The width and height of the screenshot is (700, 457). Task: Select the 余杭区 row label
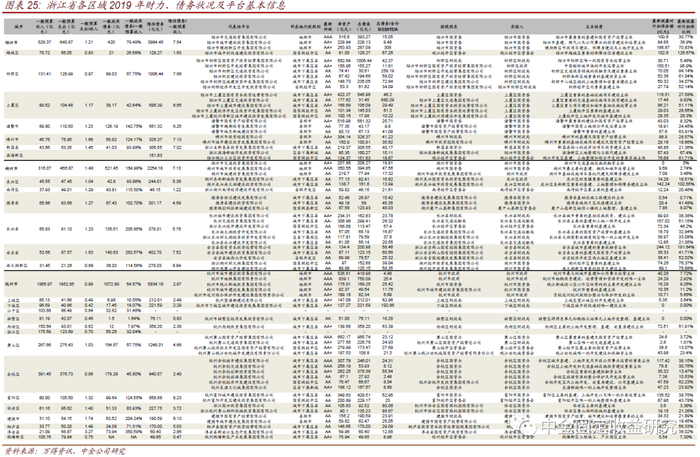(x=12, y=374)
